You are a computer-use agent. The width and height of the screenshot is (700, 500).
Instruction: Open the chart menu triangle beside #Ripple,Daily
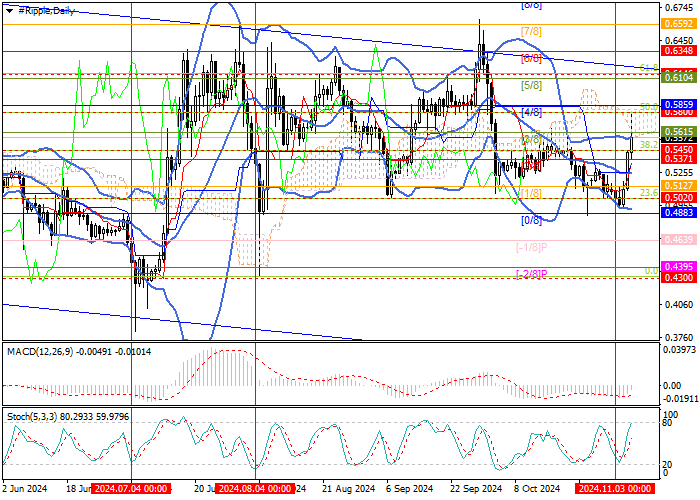[9, 12]
